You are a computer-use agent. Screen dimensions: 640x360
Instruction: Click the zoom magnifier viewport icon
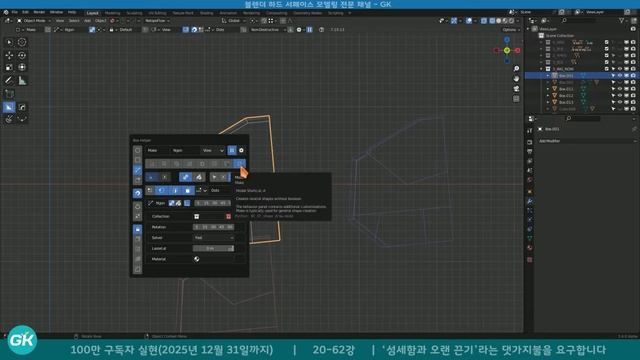tap(516, 69)
